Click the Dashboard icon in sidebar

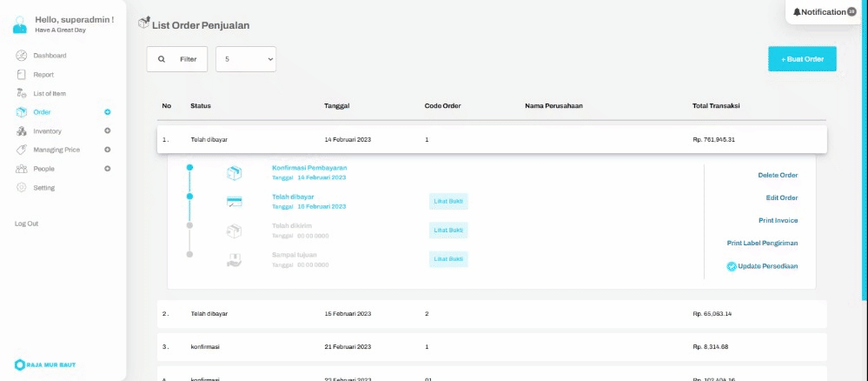point(21,56)
